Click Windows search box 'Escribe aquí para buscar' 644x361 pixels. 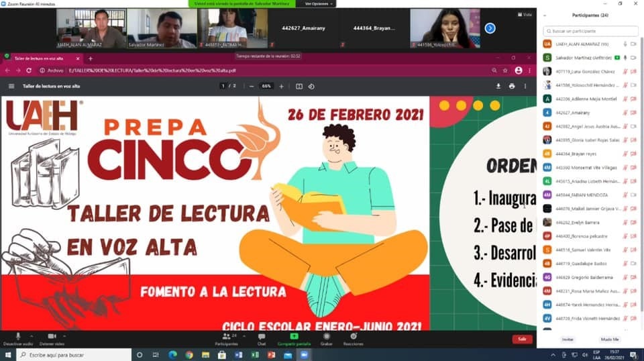(74, 355)
